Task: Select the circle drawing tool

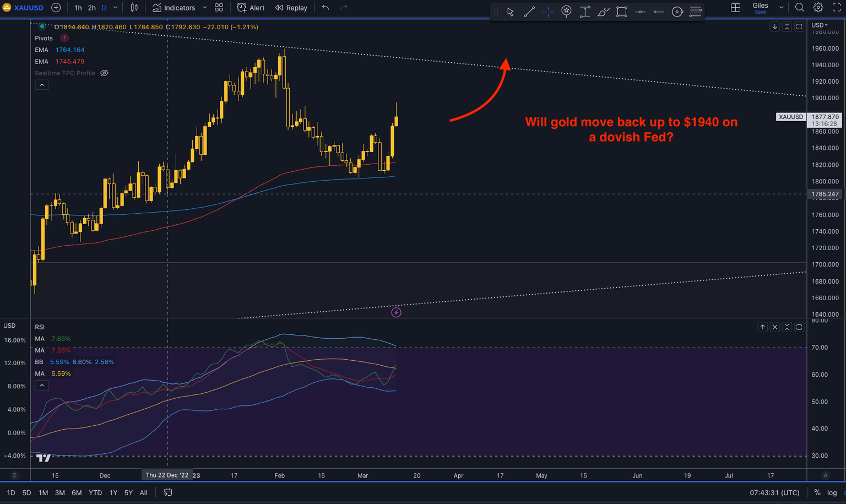Action: [x=677, y=12]
